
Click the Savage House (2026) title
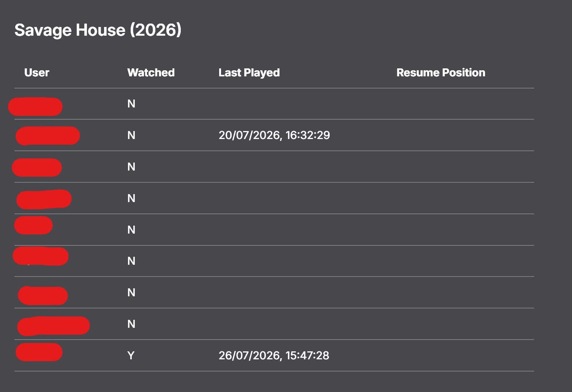(x=98, y=30)
